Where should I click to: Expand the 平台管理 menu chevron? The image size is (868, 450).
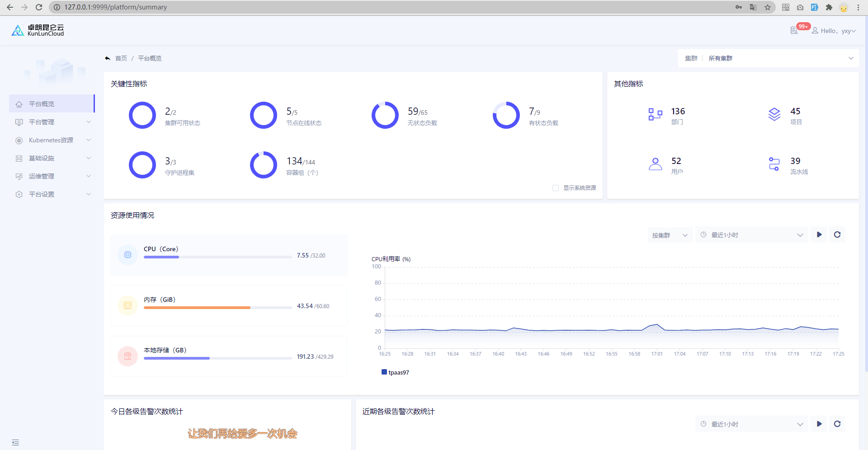coord(89,122)
